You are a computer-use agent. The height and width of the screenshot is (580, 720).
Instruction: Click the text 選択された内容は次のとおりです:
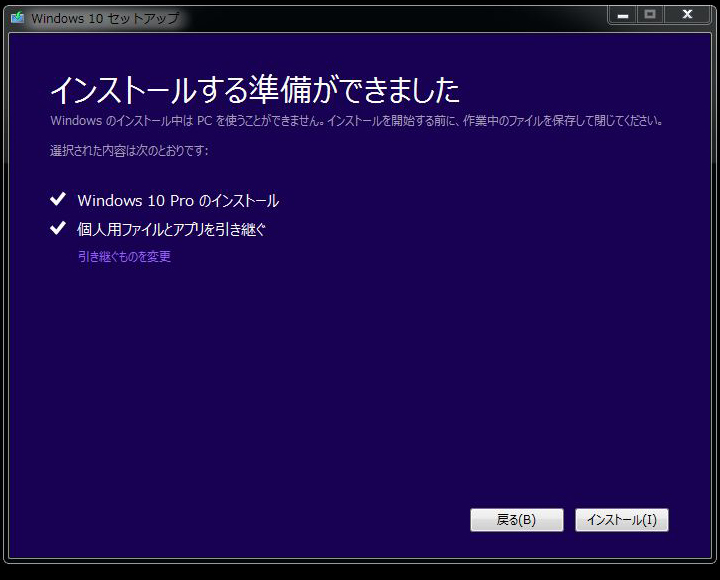click(129, 151)
